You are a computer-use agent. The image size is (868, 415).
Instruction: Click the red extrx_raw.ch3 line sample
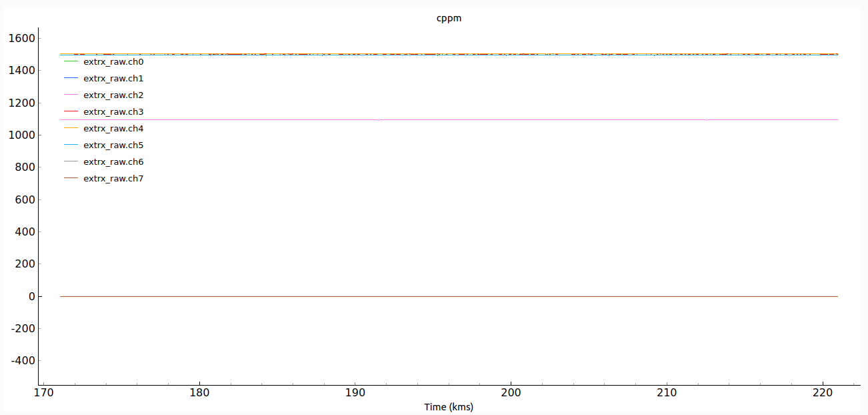pos(71,112)
